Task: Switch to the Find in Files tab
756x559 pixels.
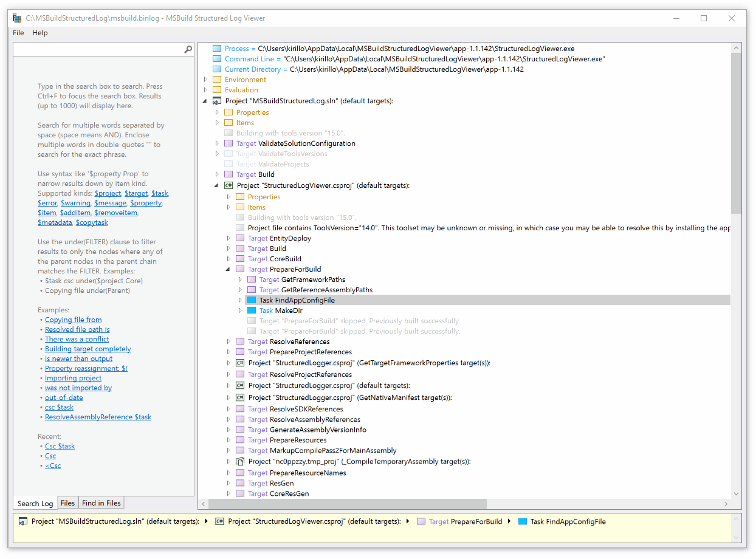Action: (101, 502)
